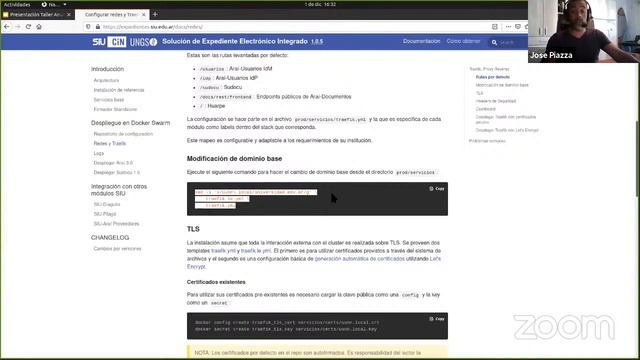Open generación automática de certificados link

[360, 259]
